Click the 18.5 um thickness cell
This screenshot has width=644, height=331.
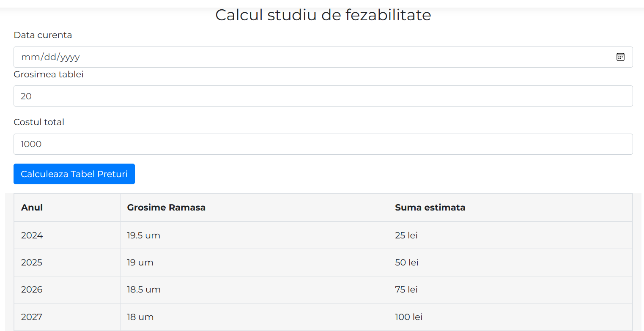pyautogui.click(x=144, y=290)
